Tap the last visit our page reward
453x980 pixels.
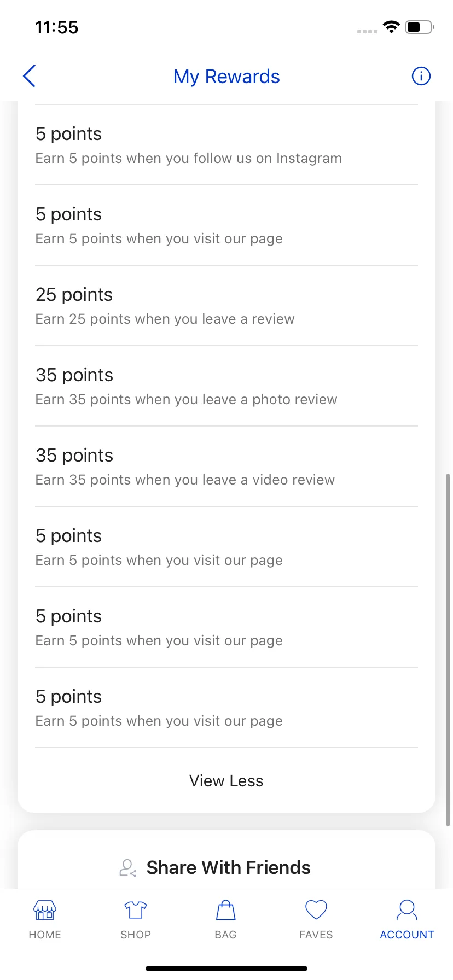coord(226,708)
